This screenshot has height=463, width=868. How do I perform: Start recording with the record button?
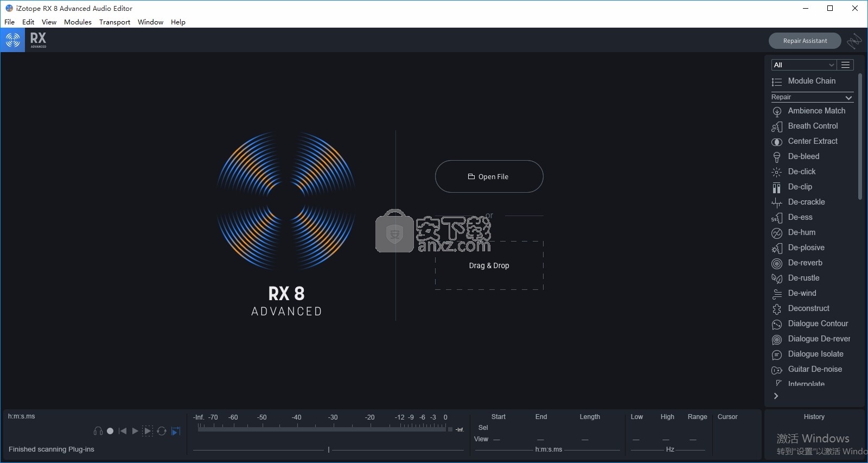tap(110, 431)
